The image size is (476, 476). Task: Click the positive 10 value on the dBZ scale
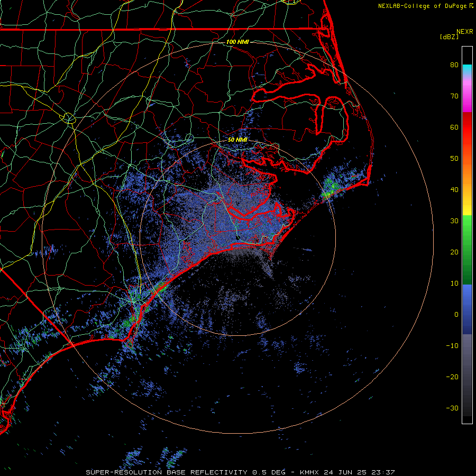pos(454,283)
